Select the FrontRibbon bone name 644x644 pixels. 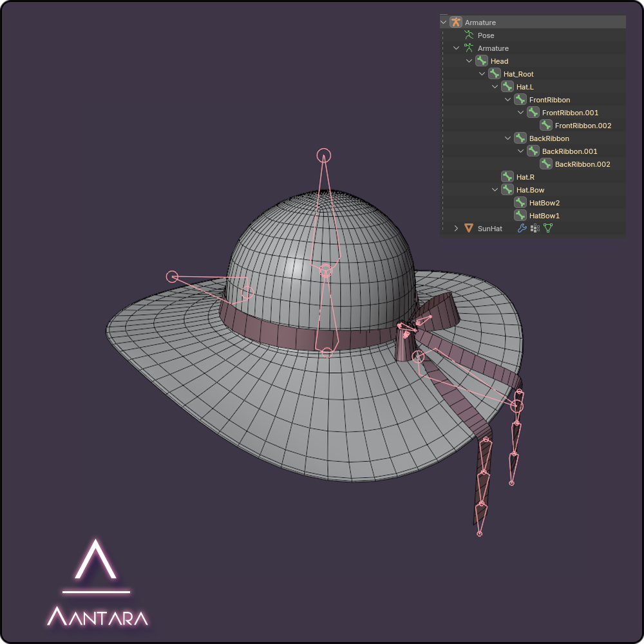click(549, 100)
